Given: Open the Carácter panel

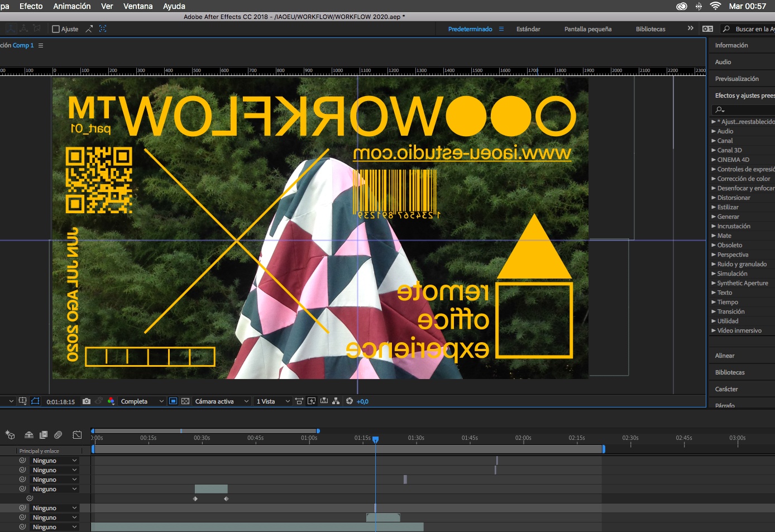Looking at the screenshot, I should (726, 389).
